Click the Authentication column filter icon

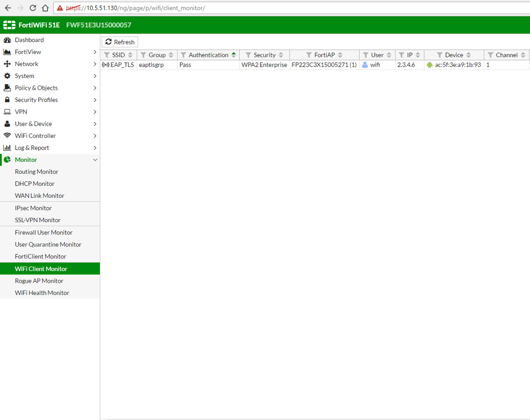coord(183,55)
